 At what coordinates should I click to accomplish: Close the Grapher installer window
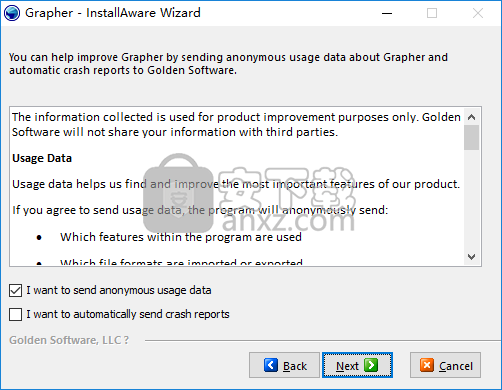coord(478,13)
